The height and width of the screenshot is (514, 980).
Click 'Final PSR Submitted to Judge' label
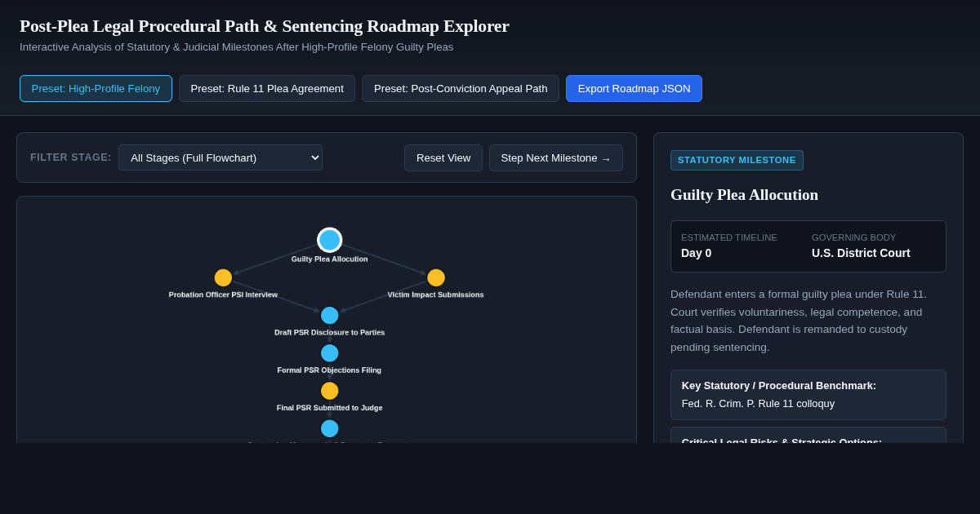[x=329, y=407]
